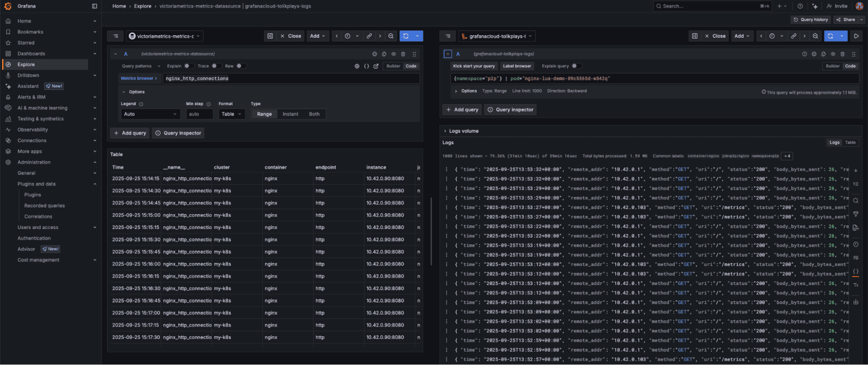
Task: Open Drilldown in the sidebar
Action: [x=28, y=75]
